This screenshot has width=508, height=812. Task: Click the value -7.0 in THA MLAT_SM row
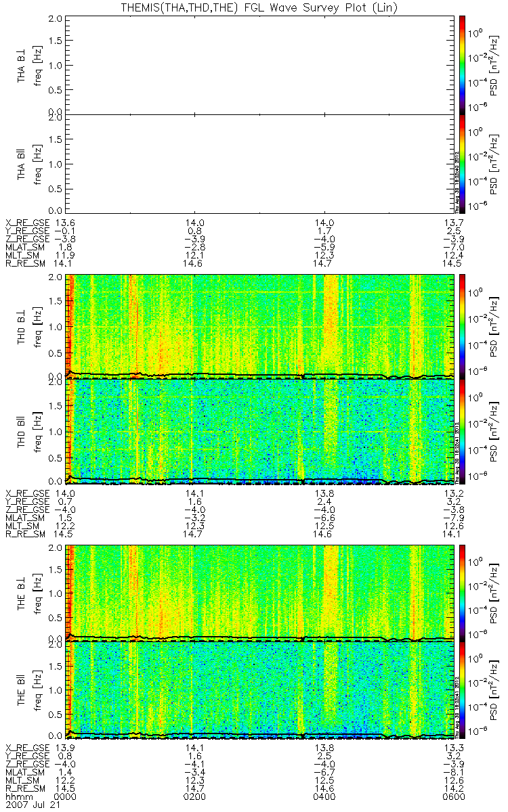point(452,246)
